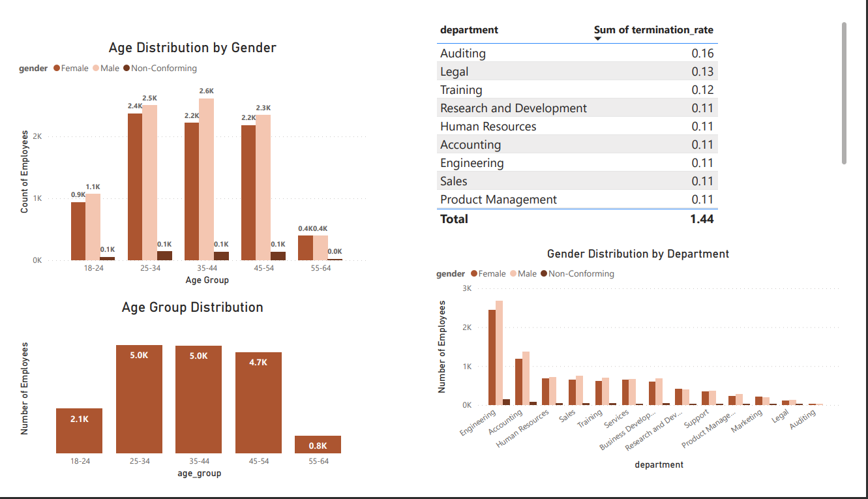868x499 pixels.
Task: Sort by the Sum of termination_rate header
Action: click(x=653, y=29)
